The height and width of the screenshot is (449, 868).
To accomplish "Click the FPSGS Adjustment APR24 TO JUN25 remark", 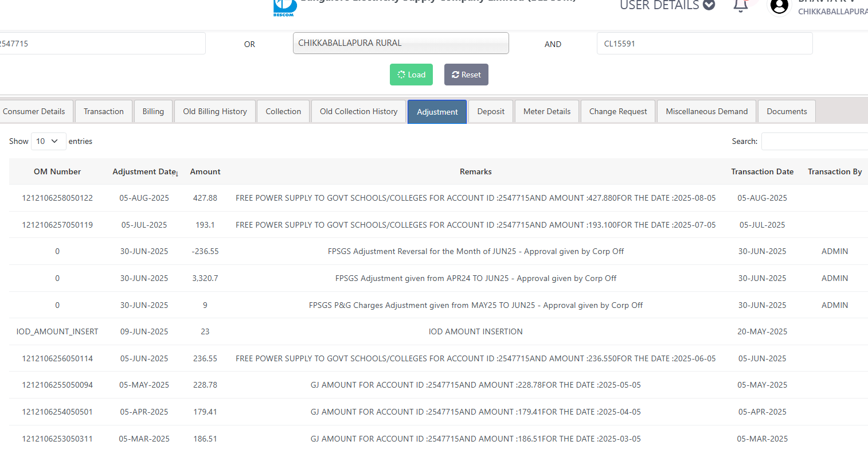I will (476, 278).
